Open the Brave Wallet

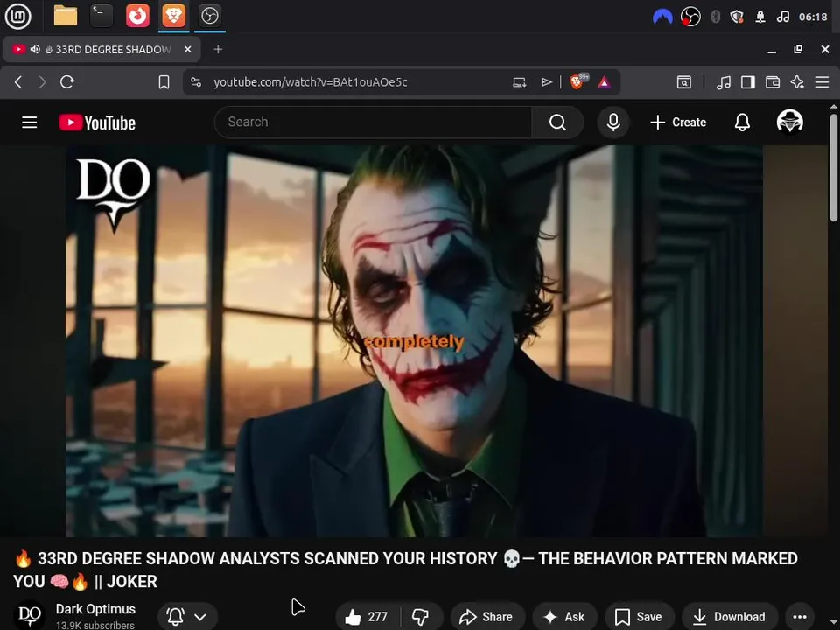tap(773, 82)
